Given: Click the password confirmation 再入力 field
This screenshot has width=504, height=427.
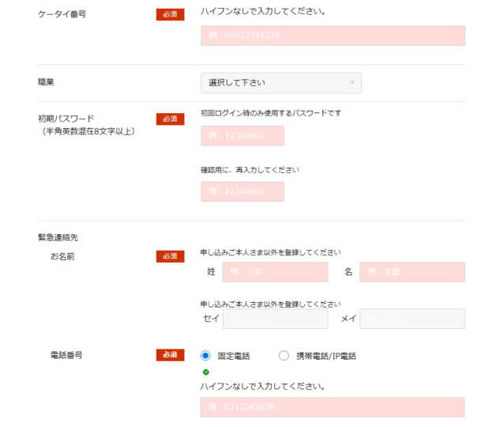Looking at the screenshot, I should [x=243, y=191].
